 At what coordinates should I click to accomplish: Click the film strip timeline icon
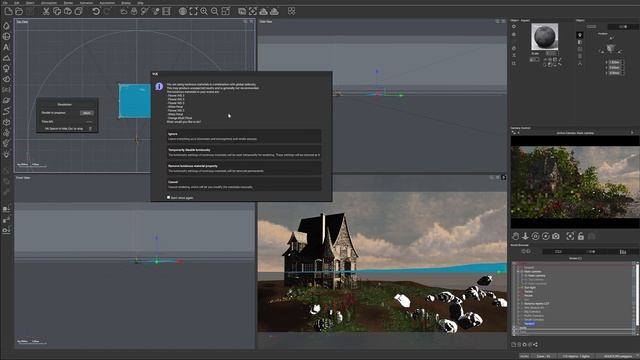coord(166,11)
